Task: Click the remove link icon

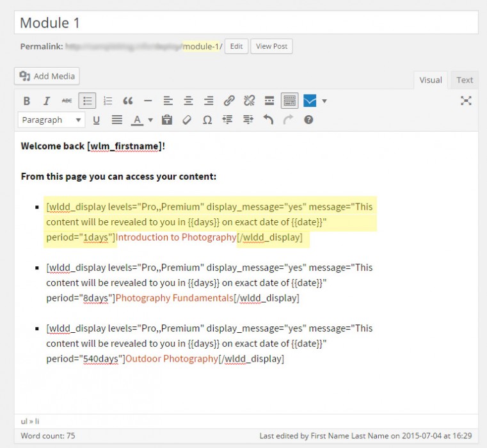Action: (249, 101)
